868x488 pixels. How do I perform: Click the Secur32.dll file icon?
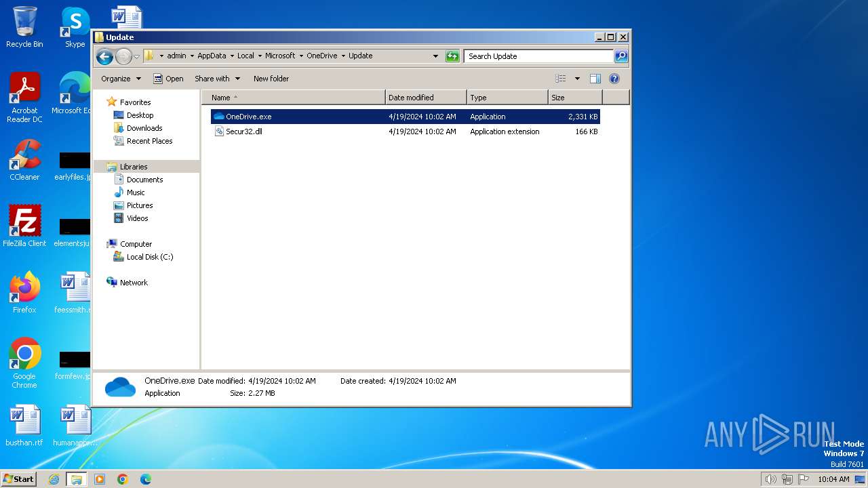219,131
